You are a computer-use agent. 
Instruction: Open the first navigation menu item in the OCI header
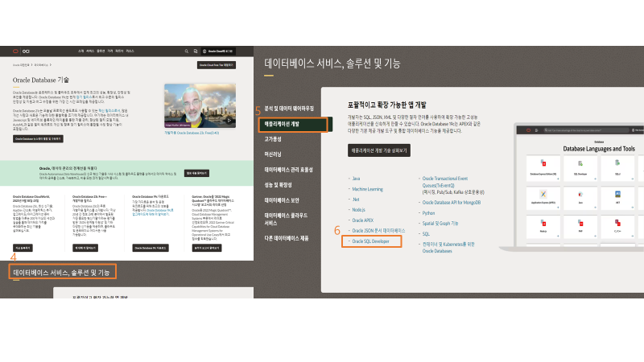81,51
